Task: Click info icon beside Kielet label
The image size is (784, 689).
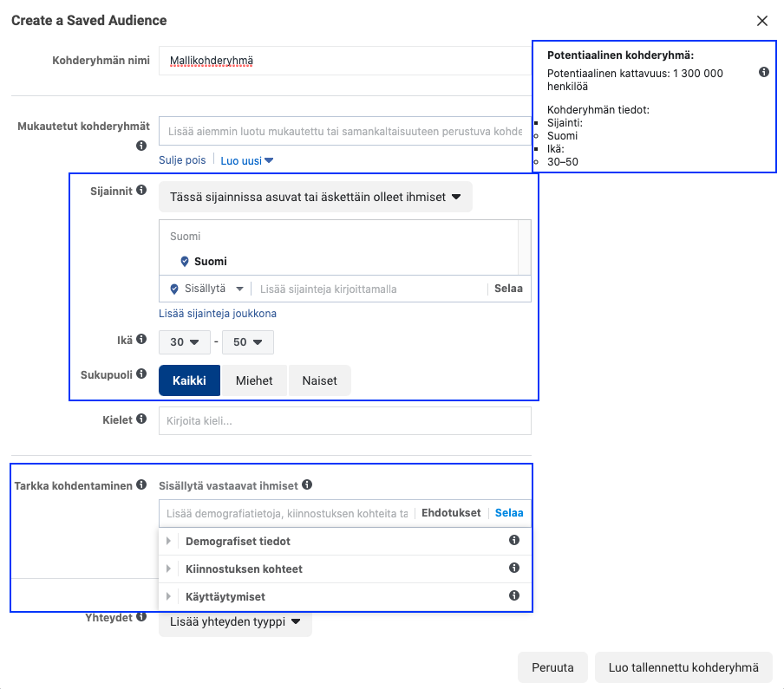Action: 141,419
